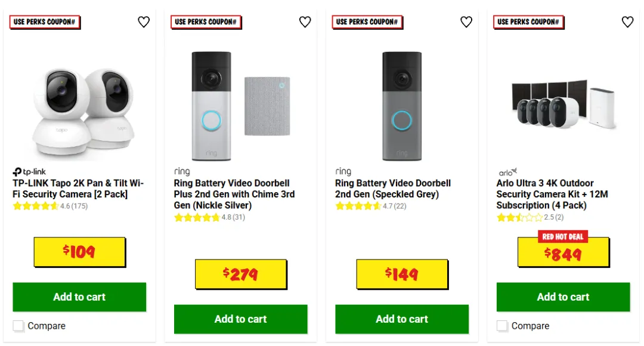This screenshot has height=346, width=644.
Task: Add Ring Doorbell Plus Nickle Silver to wishlist
Action: click(305, 22)
